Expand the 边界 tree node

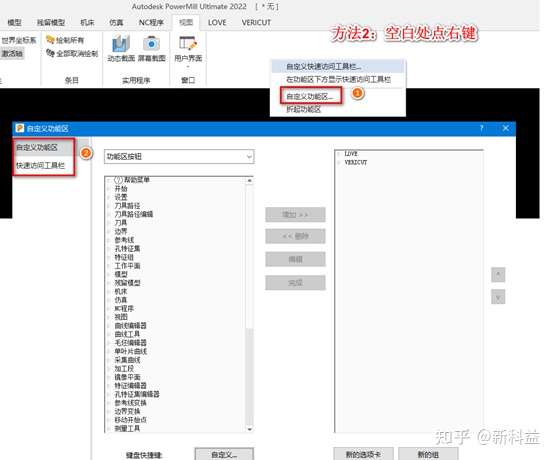(x=109, y=231)
